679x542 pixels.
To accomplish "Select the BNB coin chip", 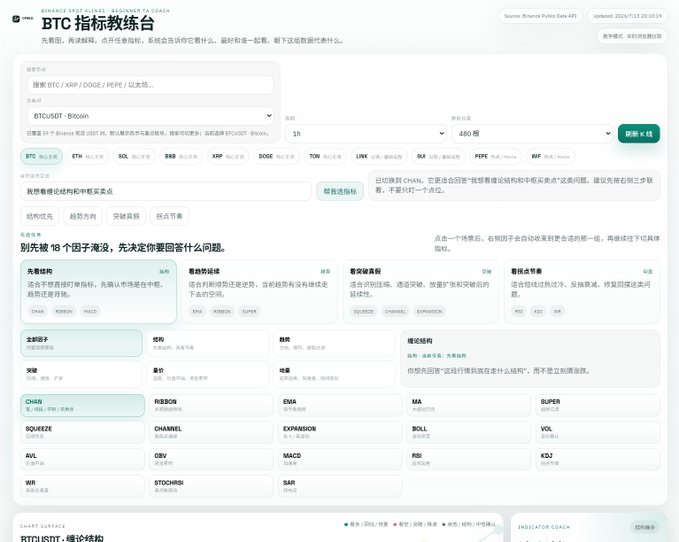I will click(x=181, y=156).
